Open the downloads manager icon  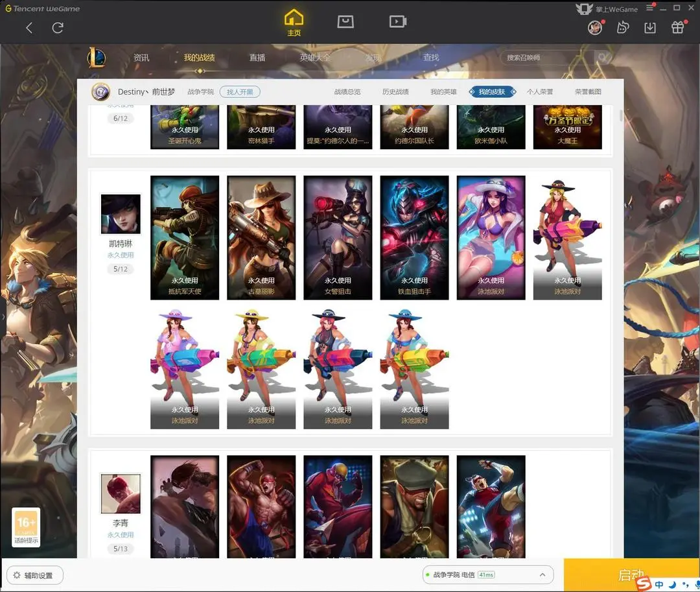[650, 28]
